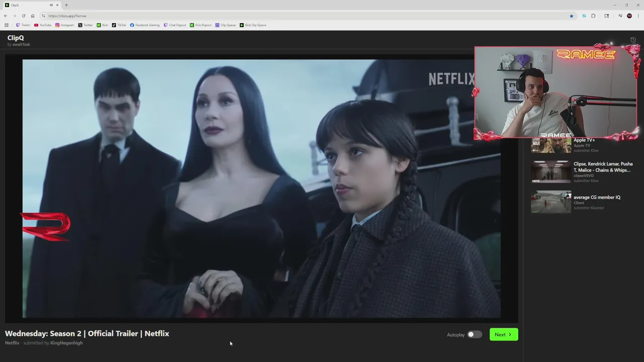
Task: Open the browser home page icon
Action: pos(33,16)
